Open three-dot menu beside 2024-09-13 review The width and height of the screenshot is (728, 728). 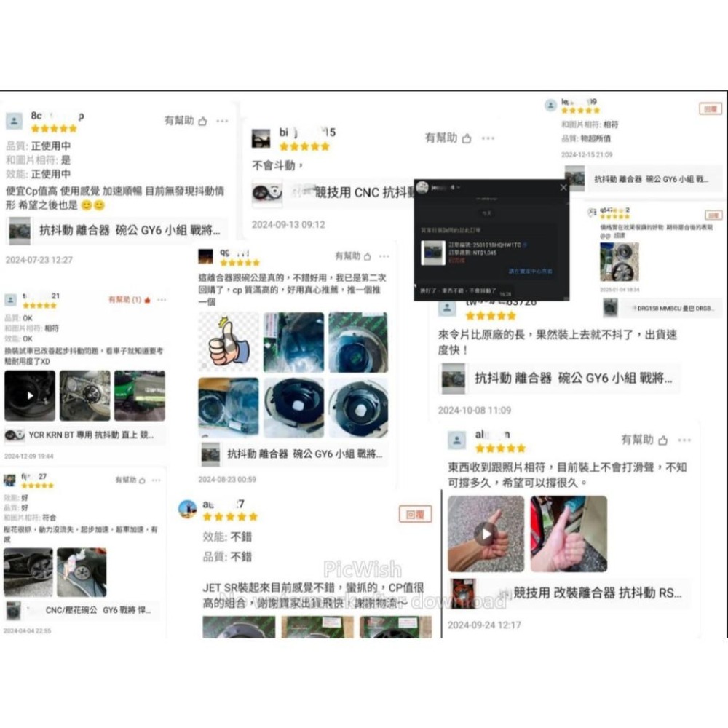[488, 138]
